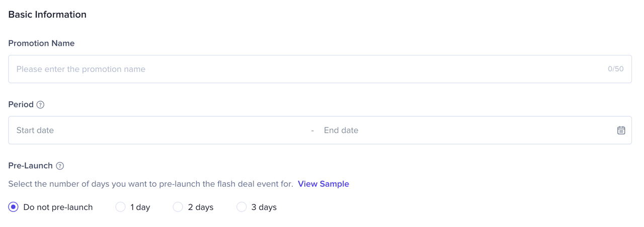Image resolution: width=644 pixels, height=227 pixels.
Task: Pick the "3 days" pre-launch radio option
Action: 242,207
